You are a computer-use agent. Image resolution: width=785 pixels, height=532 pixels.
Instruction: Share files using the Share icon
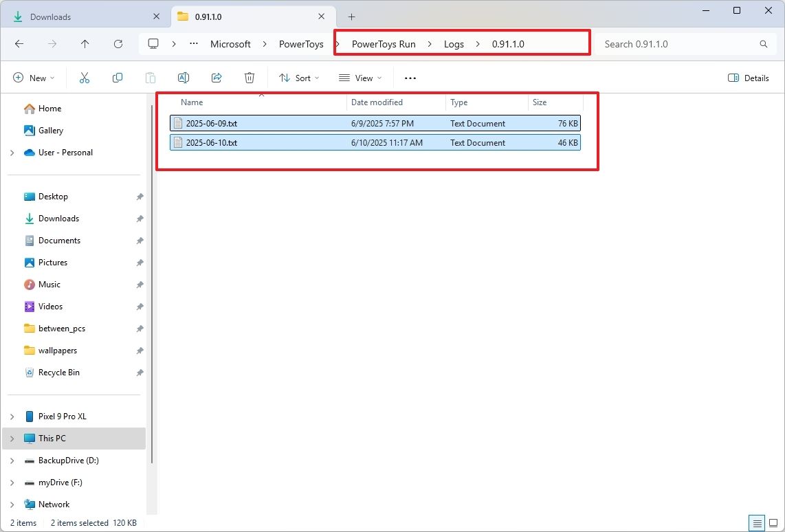point(216,78)
